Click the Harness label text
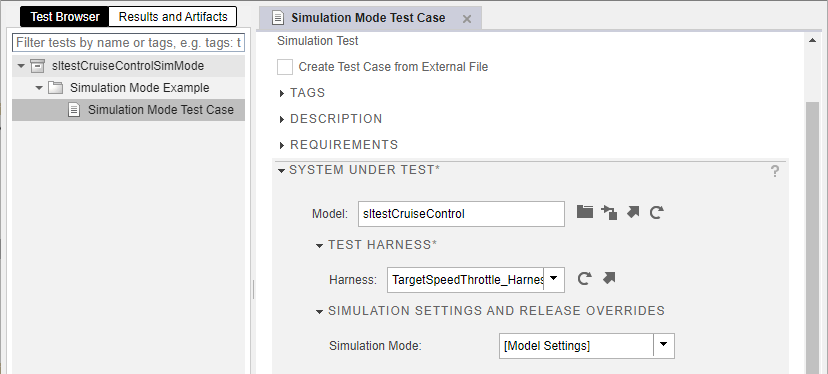The width and height of the screenshot is (828, 374). pos(353,279)
